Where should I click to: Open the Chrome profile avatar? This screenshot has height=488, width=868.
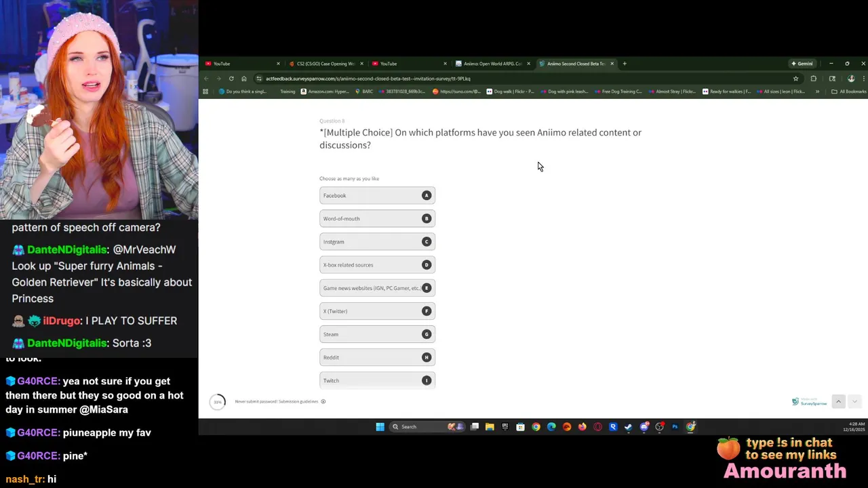click(x=851, y=79)
